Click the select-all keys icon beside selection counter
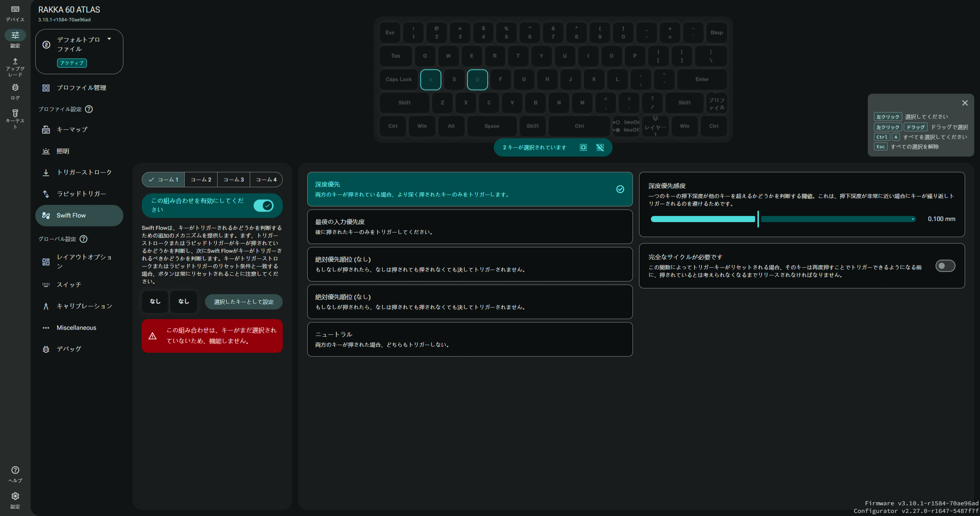Viewport: 980px width, 516px height. (x=583, y=147)
